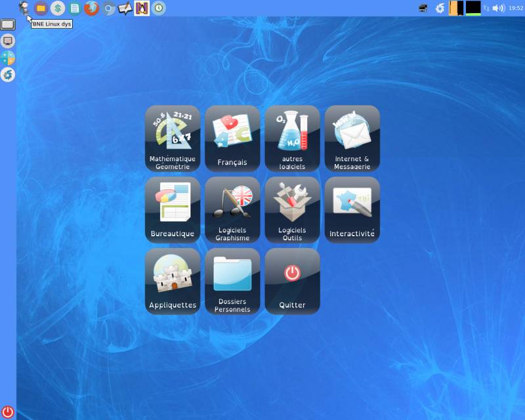Open the Français category tile
The image size is (525, 420).
pos(232,138)
